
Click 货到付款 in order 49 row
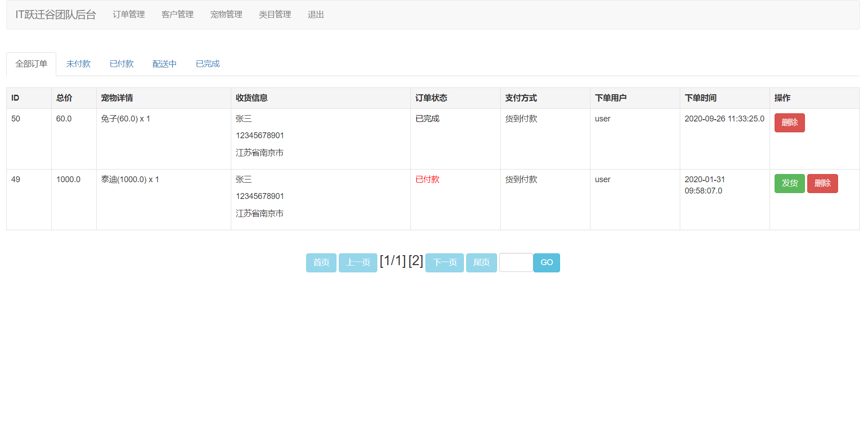click(x=521, y=179)
